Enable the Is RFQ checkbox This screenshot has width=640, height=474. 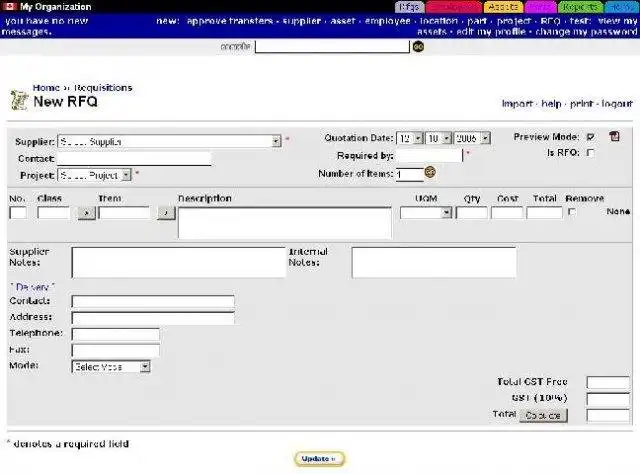590,153
